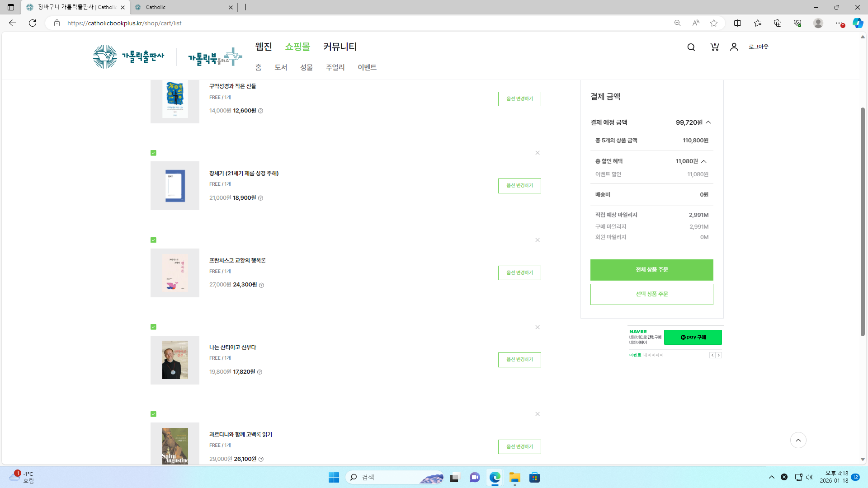Screen dimensions: 868x488
Task: Toggle checkbox for 프란치스코 교황의 행복론
Action: pyautogui.click(x=153, y=240)
